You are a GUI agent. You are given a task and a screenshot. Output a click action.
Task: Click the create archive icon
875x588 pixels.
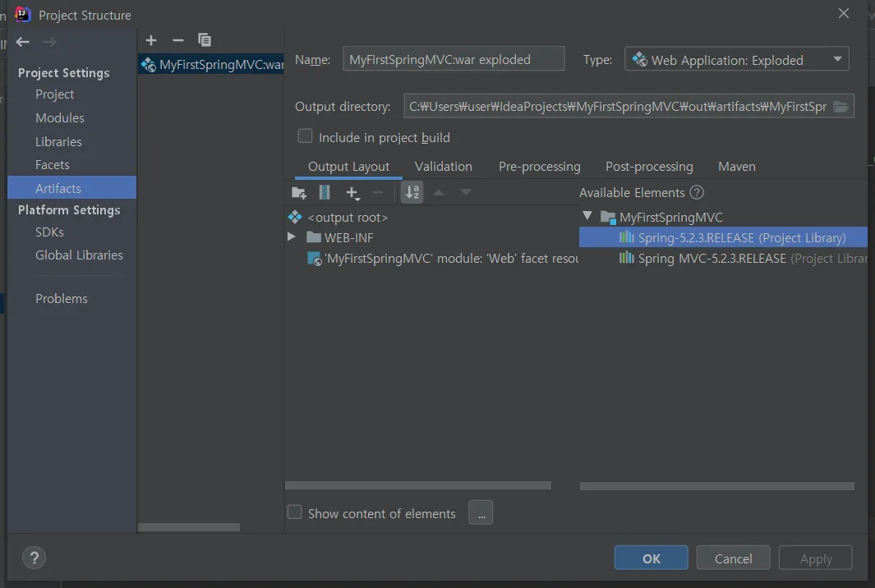coord(325,193)
